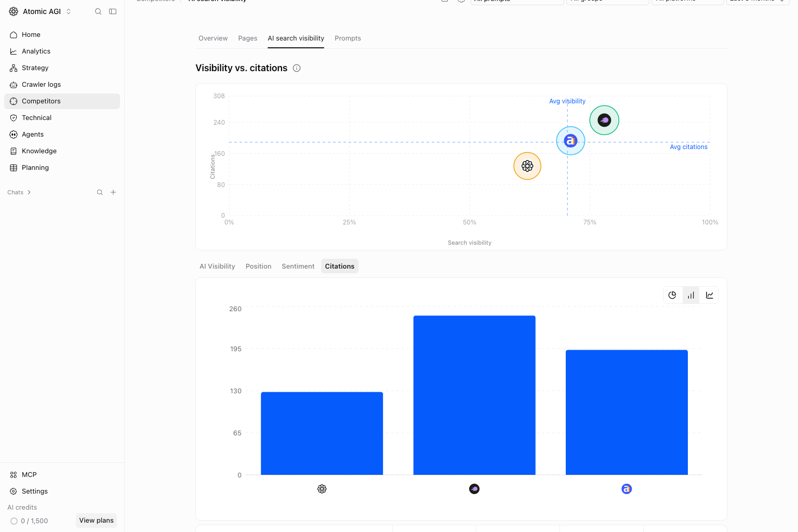The image size is (798, 532).
Task: Open Settings in the sidebar
Action: [62, 491]
